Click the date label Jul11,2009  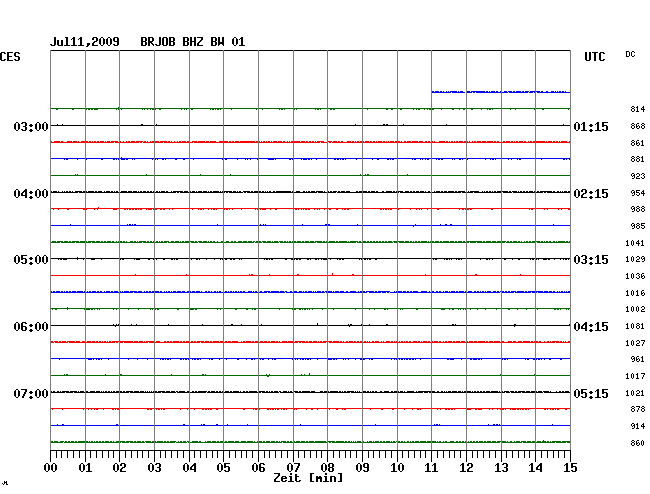tap(85, 42)
